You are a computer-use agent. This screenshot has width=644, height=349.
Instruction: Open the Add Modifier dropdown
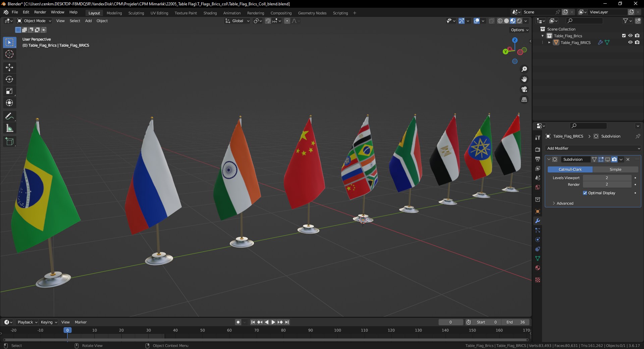coord(593,148)
